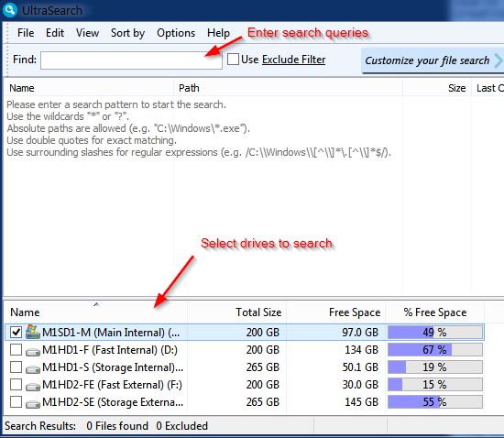The height and width of the screenshot is (438, 504).
Task: Click the 19 % free space bar
Action: (435, 367)
